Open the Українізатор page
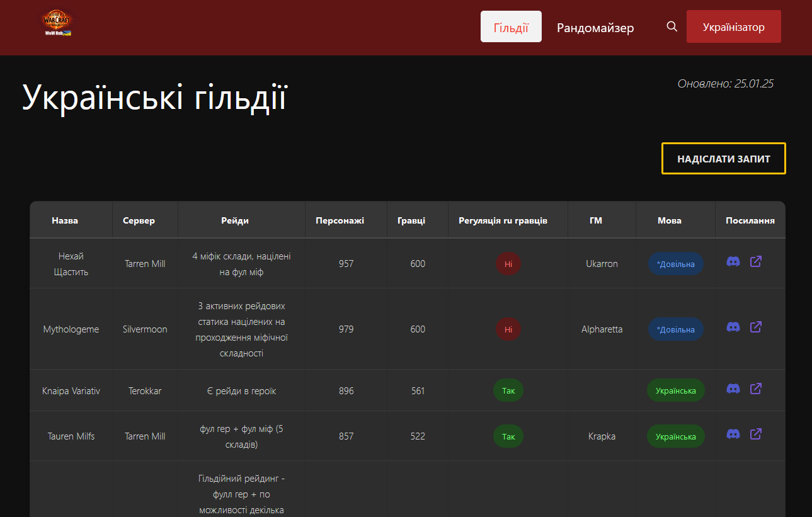This screenshot has width=812, height=517. coord(733,26)
